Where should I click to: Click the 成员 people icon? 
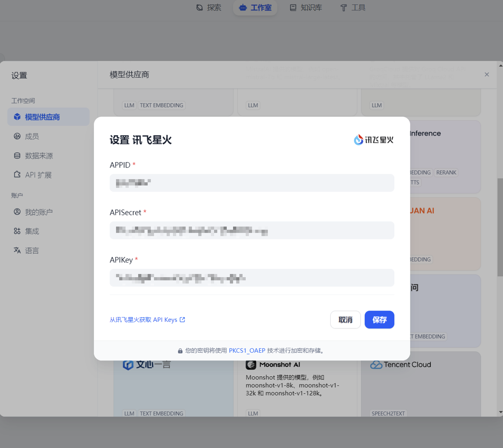[x=17, y=136]
